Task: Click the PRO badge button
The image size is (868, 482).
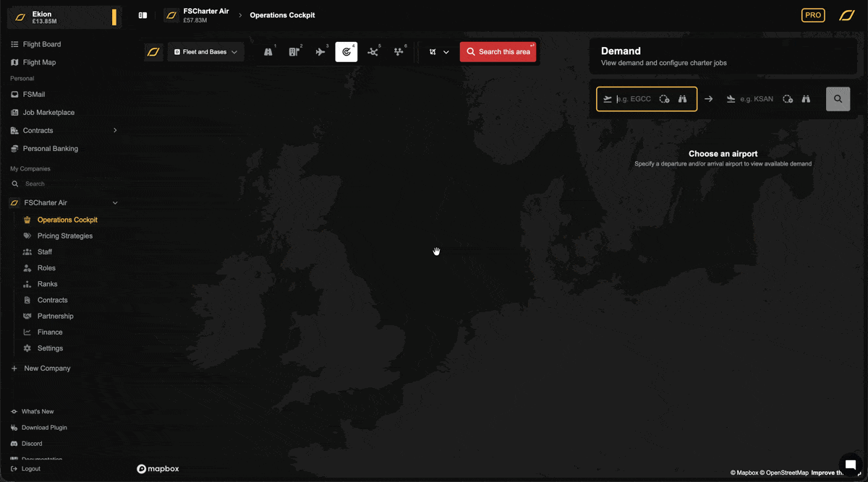Action: [x=813, y=15]
